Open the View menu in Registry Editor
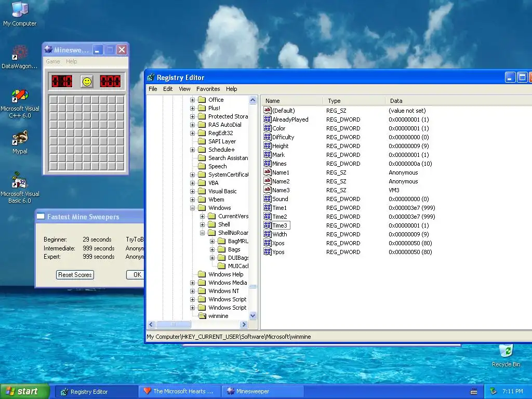The height and width of the screenshot is (399, 532). tap(184, 89)
